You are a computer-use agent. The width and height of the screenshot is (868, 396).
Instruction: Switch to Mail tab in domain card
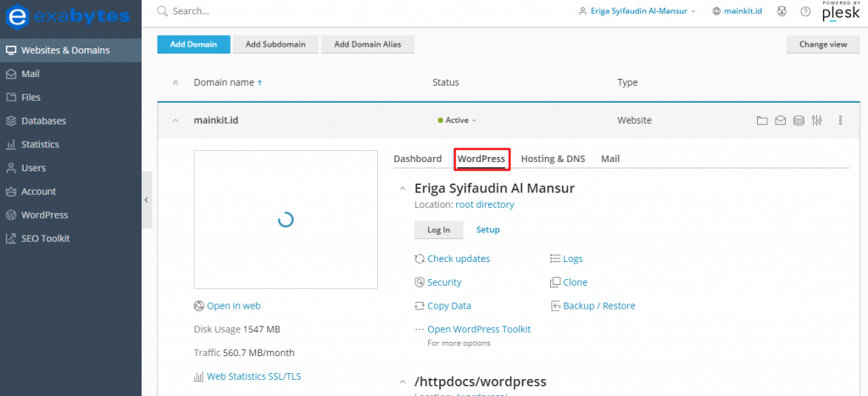(x=610, y=159)
